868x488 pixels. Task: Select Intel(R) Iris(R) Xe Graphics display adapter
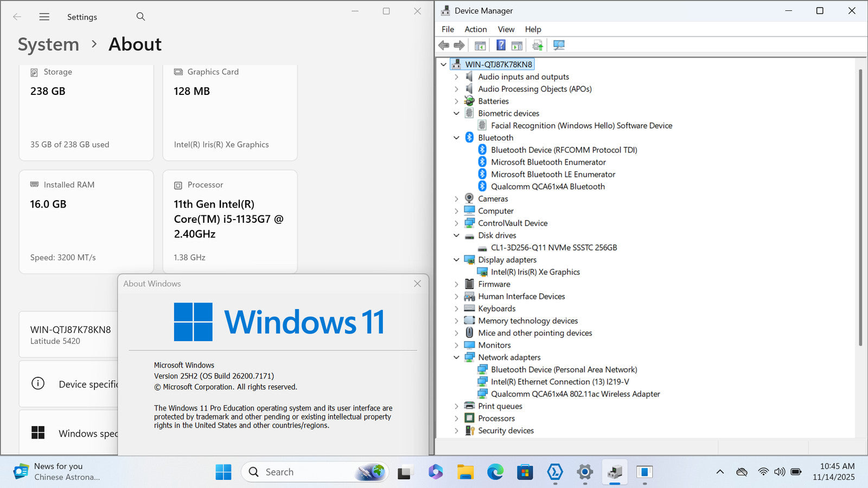tap(535, 272)
